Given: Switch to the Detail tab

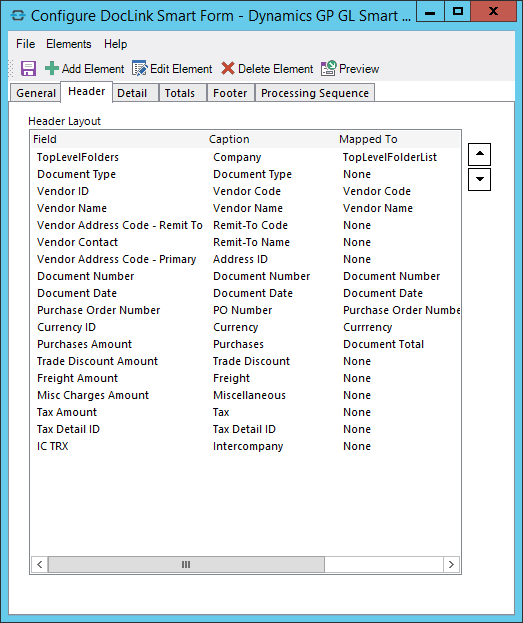Looking at the screenshot, I should (x=132, y=93).
